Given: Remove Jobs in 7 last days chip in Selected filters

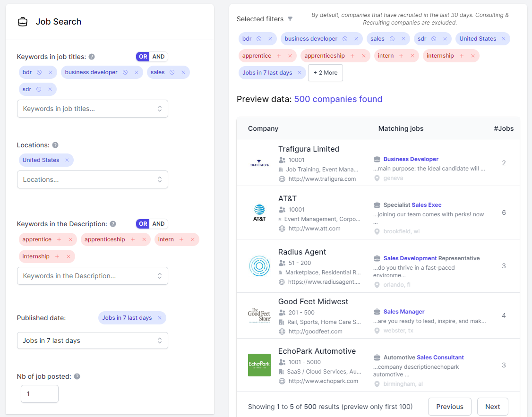Looking at the screenshot, I should 300,73.
